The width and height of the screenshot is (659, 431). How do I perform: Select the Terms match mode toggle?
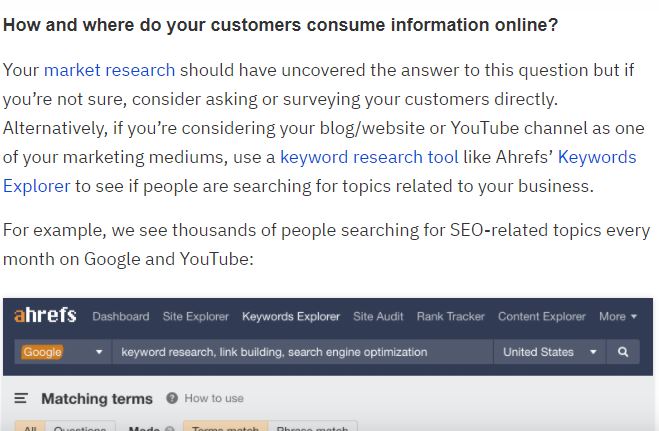point(225,426)
